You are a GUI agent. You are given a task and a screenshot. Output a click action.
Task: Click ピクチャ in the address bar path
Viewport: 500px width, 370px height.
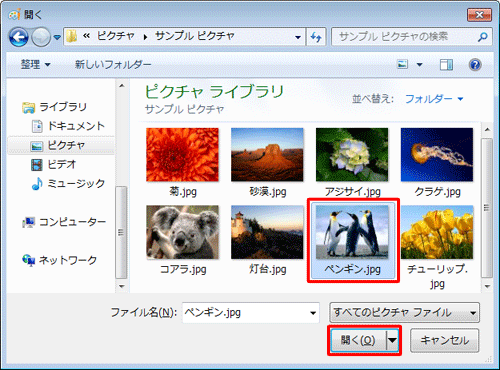(x=115, y=36)
